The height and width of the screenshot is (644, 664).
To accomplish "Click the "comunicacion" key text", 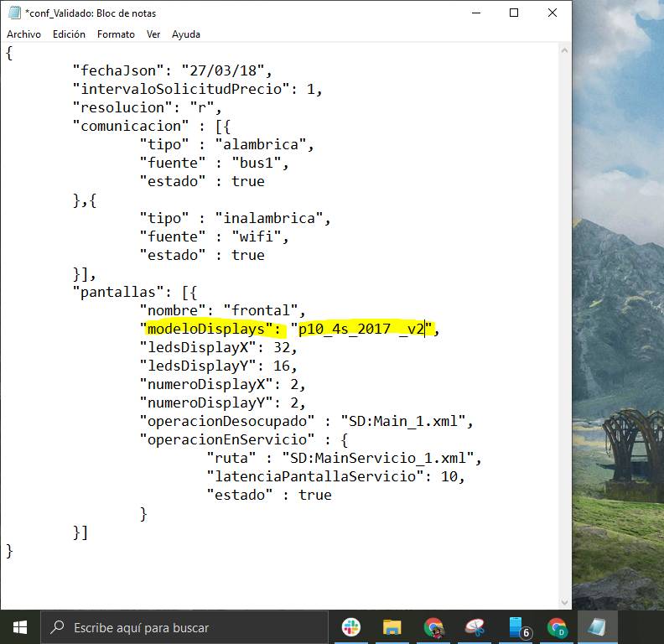I will [x=131, y=126].
